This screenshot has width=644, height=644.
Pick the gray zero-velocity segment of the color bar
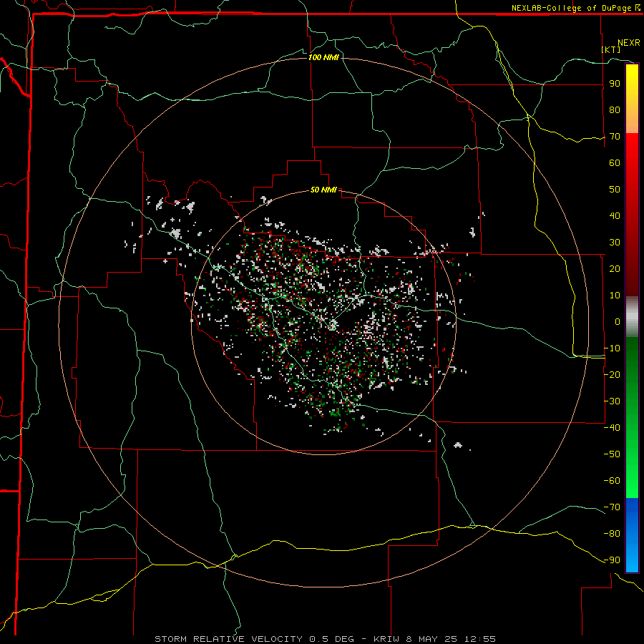point(632,317)
